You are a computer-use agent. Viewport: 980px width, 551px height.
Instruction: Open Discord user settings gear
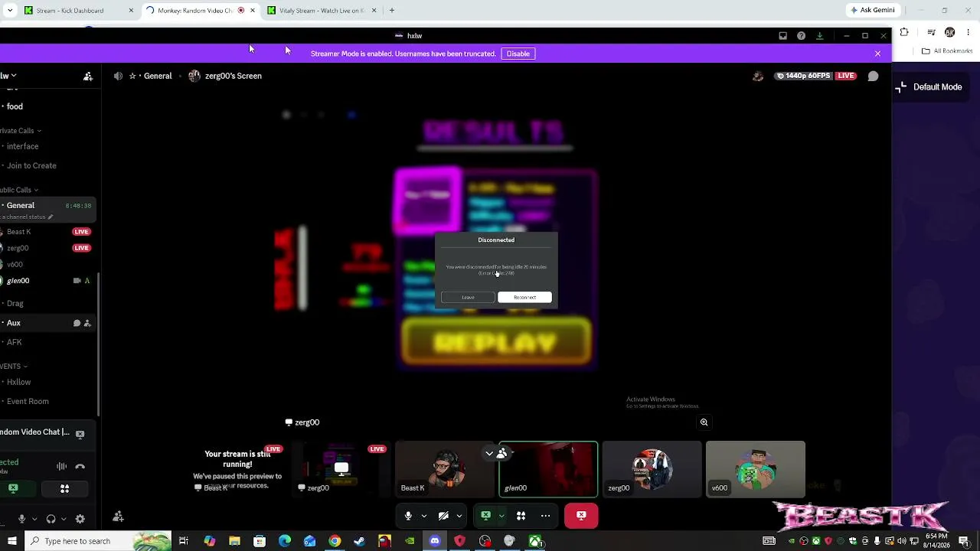pyautogui.click(x=80, y=519)
